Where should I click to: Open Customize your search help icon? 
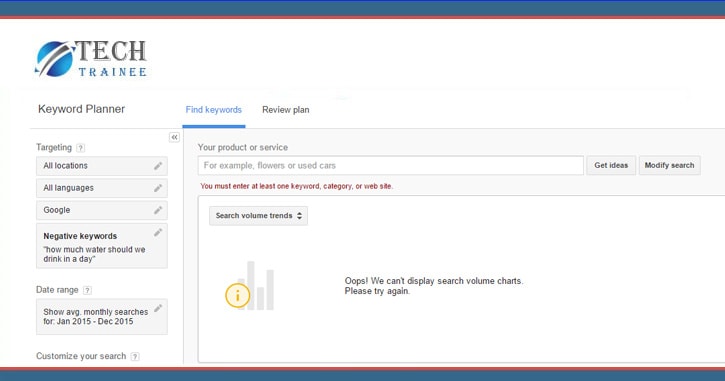(135, 356)
